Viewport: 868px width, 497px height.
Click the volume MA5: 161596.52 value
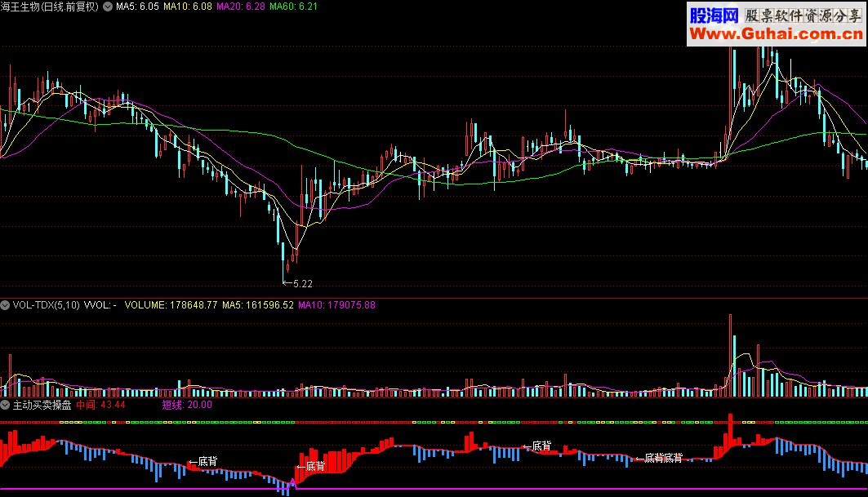tap(258, 305)
